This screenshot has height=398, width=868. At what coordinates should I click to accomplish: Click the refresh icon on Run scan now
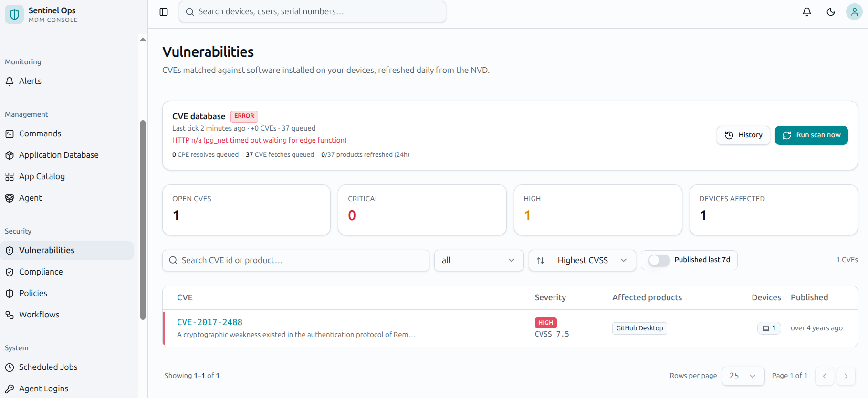coord(787,135)
